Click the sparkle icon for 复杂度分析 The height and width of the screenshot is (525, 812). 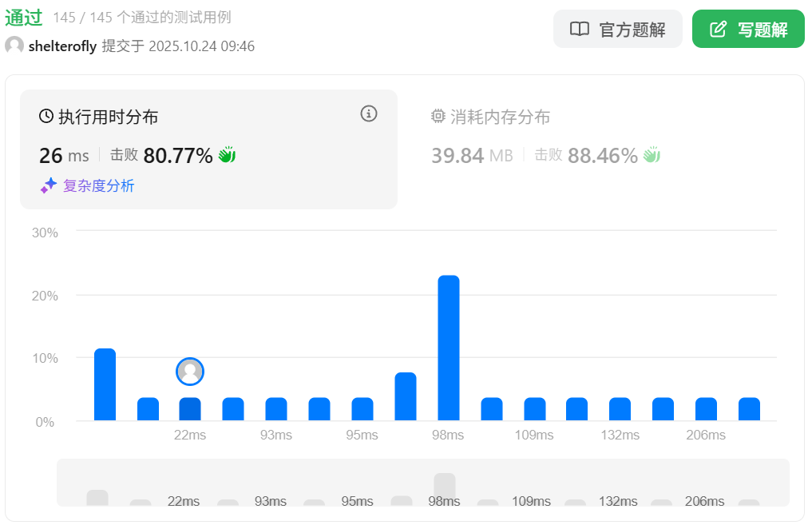[49, 185]
